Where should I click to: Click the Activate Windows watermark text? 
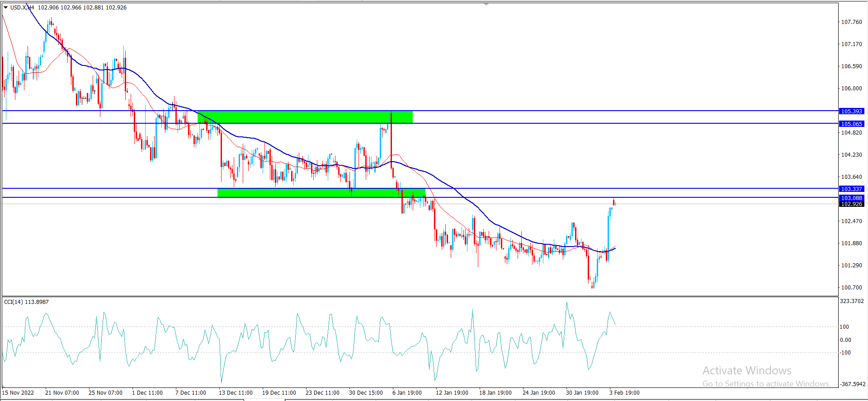[x=747, y=371]
